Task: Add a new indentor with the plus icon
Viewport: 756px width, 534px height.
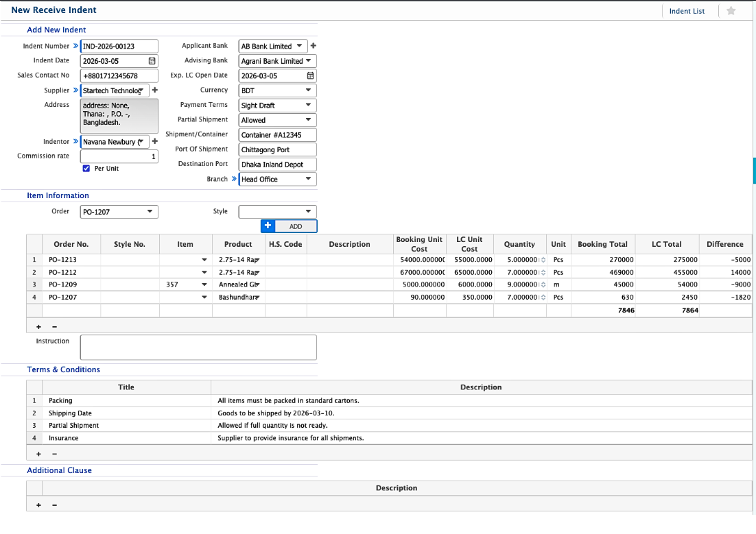Action: point(155,141)
